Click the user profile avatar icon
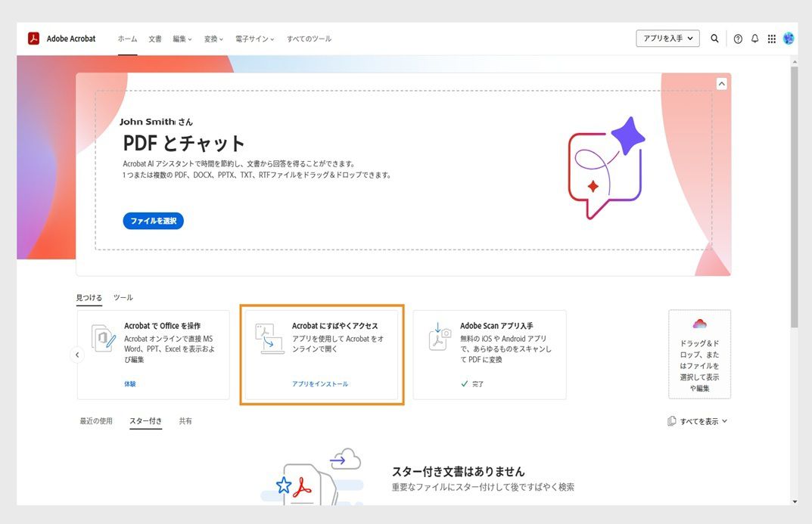The image size is (812, 524). [788, 38]
